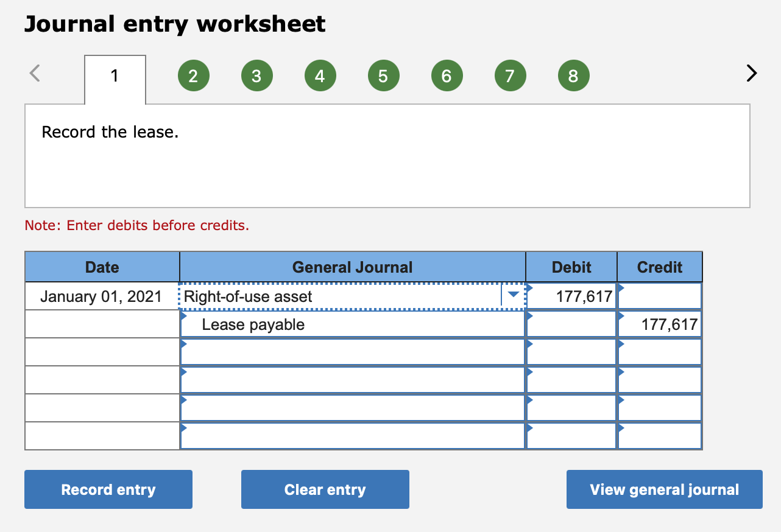Viewport: 781px width, 532px height.
Task: Click the step 6 circle
Action: click(447, 75)
